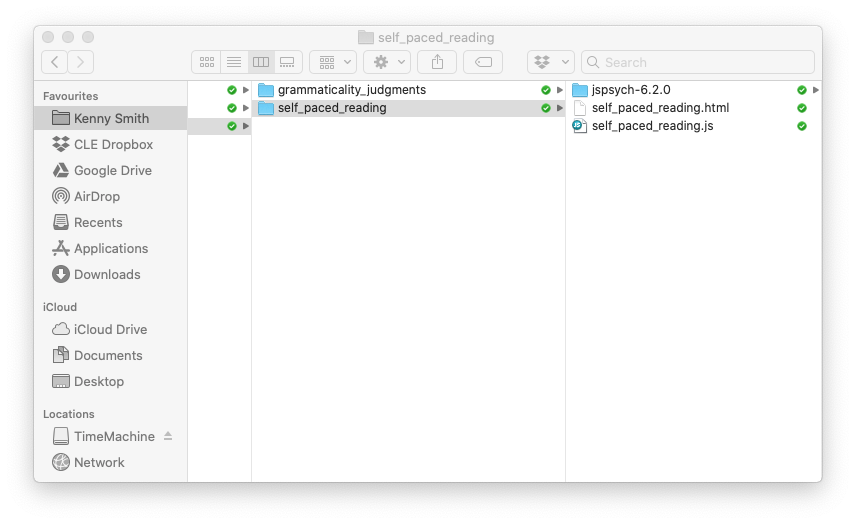Click the Back navigation arrow

[55, 62]
